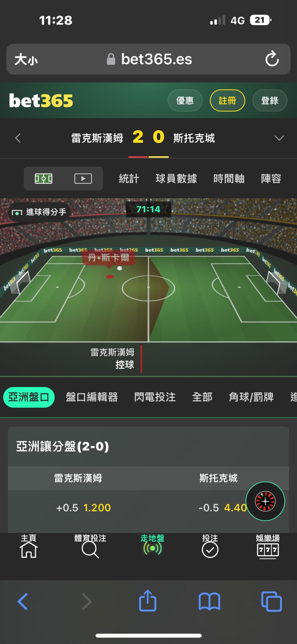Open Safari bookmarks book icon
This screenshot has width=297, height=644.
(x=210, y=602)
